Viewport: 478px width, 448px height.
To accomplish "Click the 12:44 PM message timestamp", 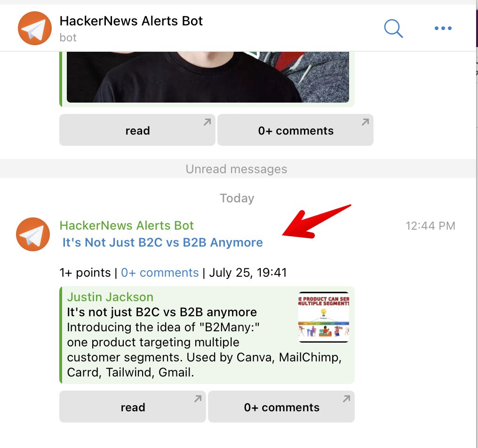I will (x=430, y=226).
